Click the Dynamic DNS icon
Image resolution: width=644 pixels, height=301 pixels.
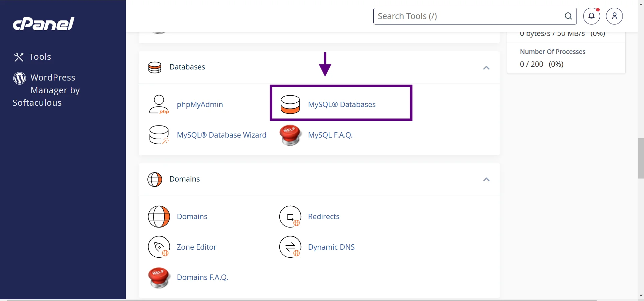pyautogui.click(x=290, y=247)
